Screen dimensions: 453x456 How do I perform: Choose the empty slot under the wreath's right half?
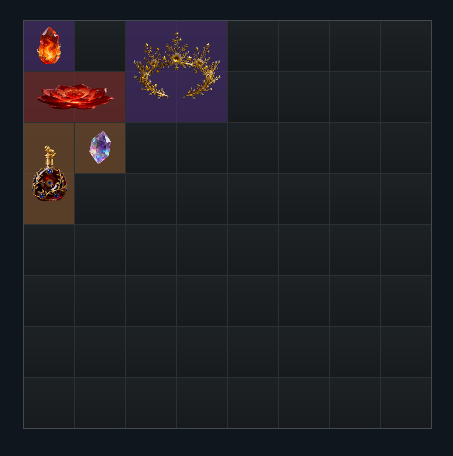[x=202, y=148]
